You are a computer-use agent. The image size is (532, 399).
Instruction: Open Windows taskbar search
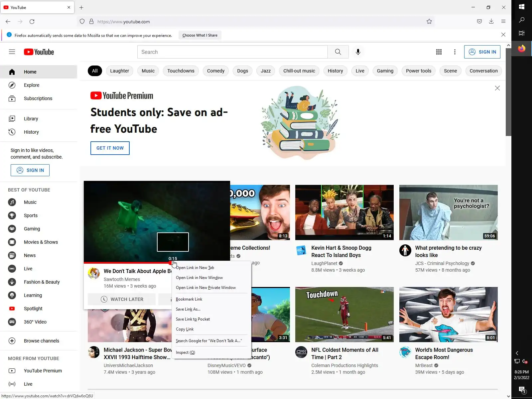522,20
